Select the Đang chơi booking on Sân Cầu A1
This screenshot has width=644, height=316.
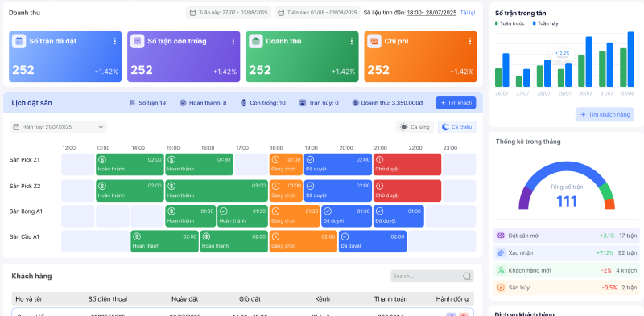coord(303,241)
